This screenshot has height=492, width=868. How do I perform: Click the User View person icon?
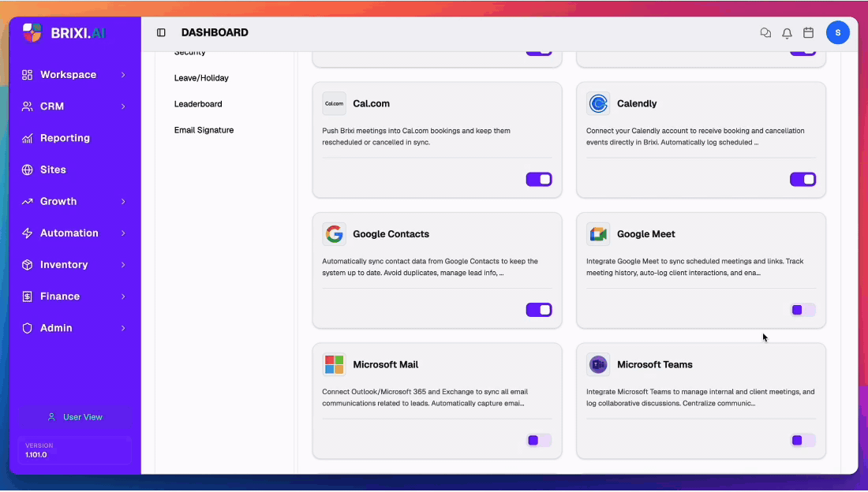pos(51,417)
